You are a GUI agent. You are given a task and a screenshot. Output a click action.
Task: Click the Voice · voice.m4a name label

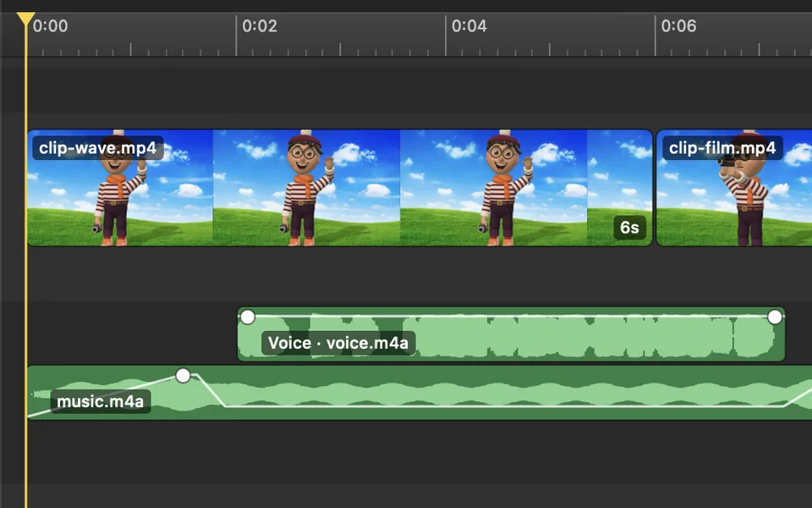(338, 343)
